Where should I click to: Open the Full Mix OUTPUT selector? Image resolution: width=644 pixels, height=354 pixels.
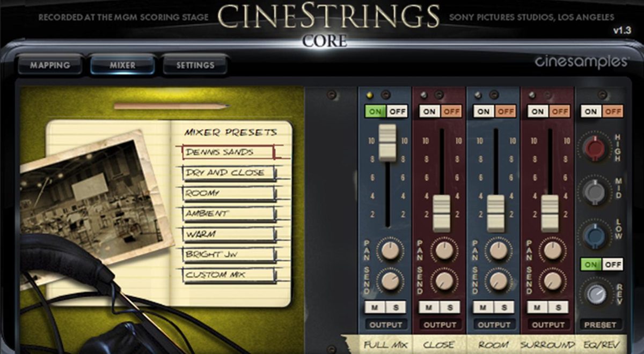(386, 325)
